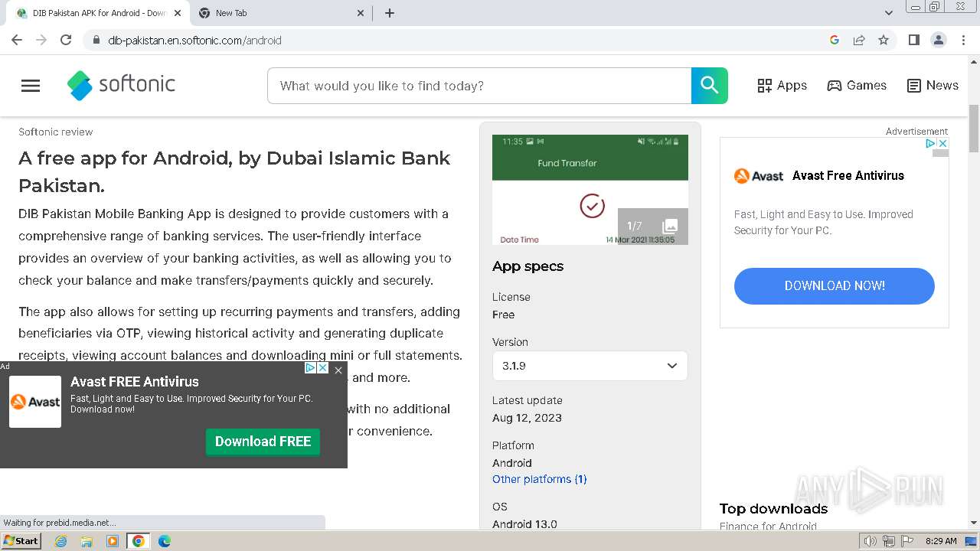Focus the 'What would you like to find today?' field
980x551 pixels.
(x=479, y=86)
